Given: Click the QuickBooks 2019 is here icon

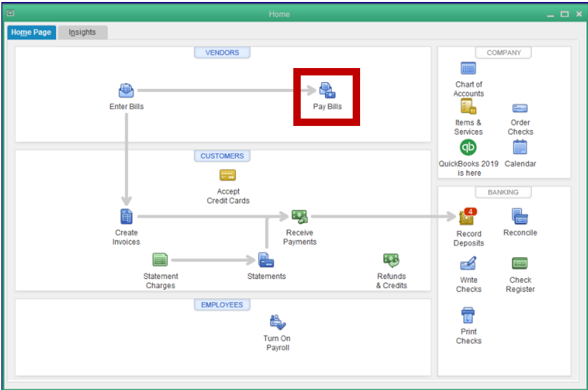Looking at the screenshot, I should click(468, 148).
